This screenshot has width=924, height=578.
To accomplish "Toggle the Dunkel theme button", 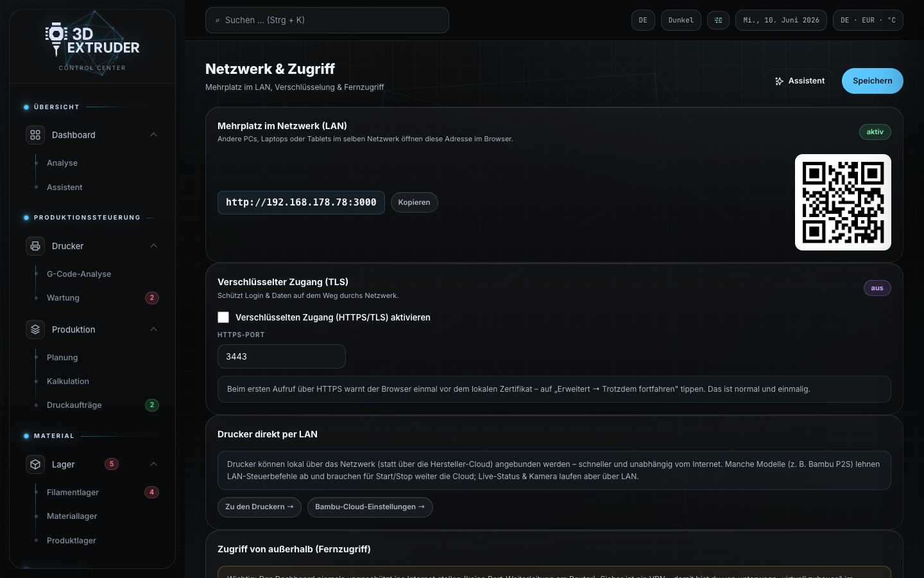I will pos(681,21).
